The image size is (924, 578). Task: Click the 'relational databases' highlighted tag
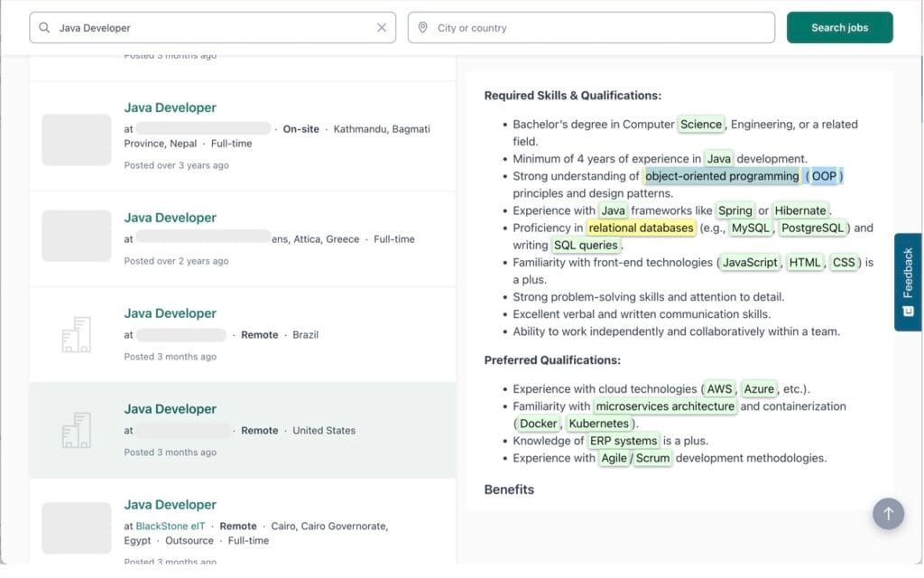click(641, 228)
